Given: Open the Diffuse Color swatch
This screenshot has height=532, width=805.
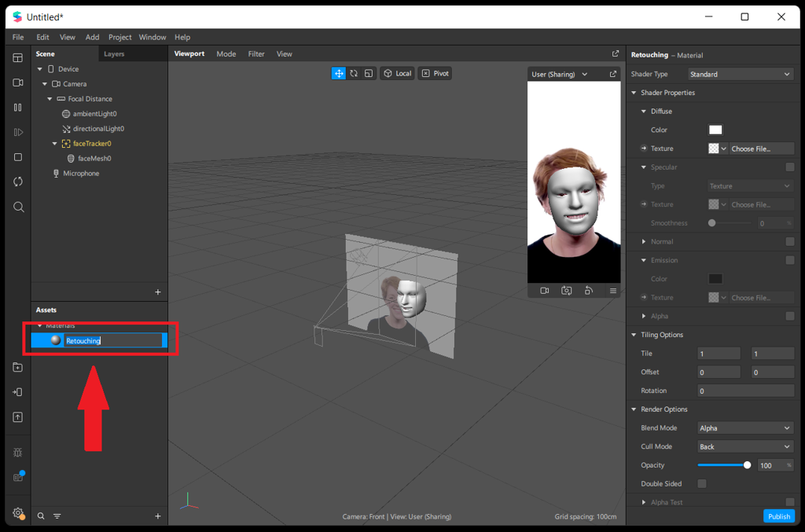Looking at the screenshot, I should [x=715, y=130].
